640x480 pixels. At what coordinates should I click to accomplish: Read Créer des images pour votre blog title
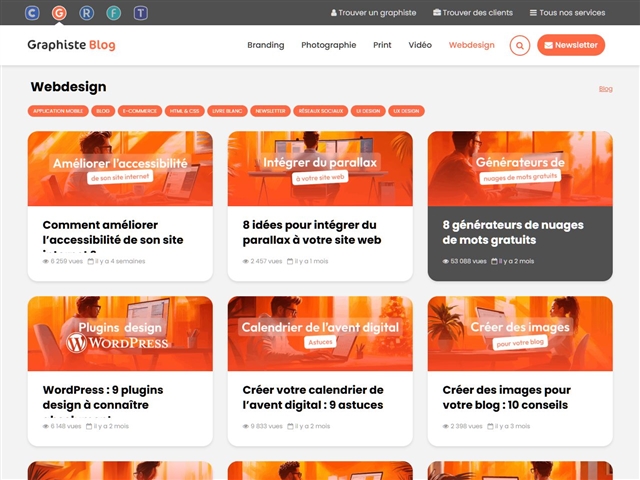(x=507, y=397)
